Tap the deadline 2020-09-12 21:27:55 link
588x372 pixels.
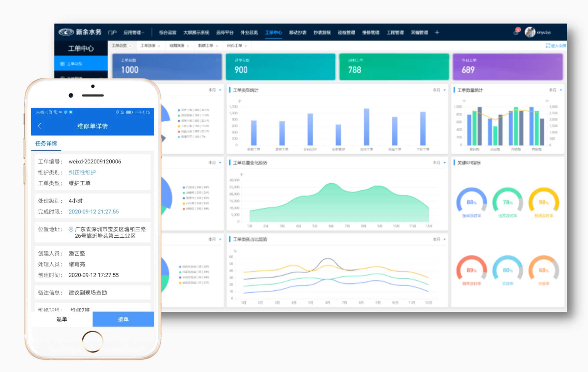(94, 212)
